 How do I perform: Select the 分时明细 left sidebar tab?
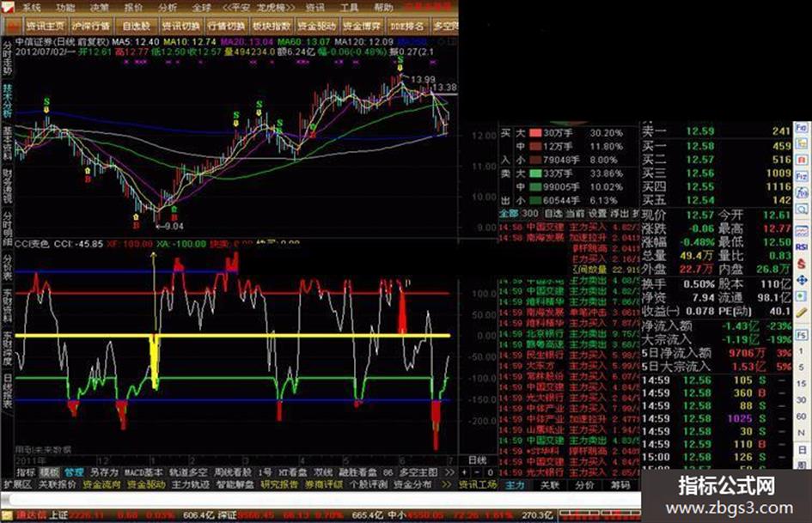(x=8, y=228)
